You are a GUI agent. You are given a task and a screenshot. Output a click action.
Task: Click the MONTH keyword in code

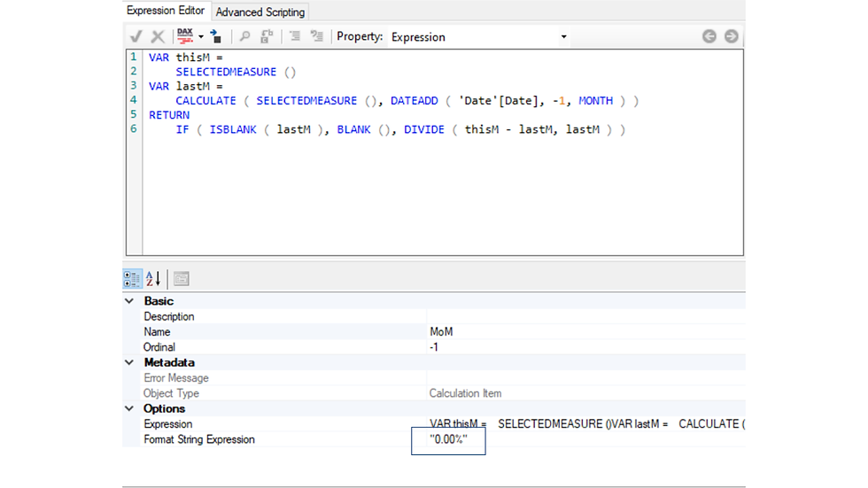pyautogui.click(x=595, y=101)
